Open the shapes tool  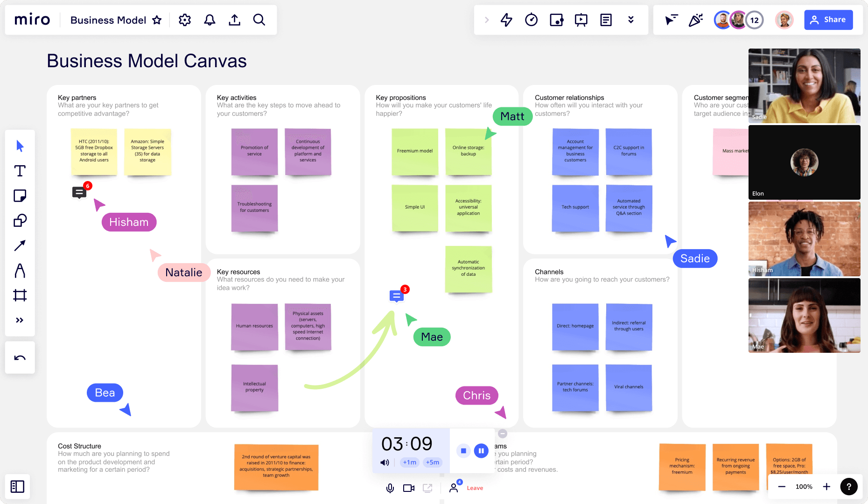[x=20, y=220]
